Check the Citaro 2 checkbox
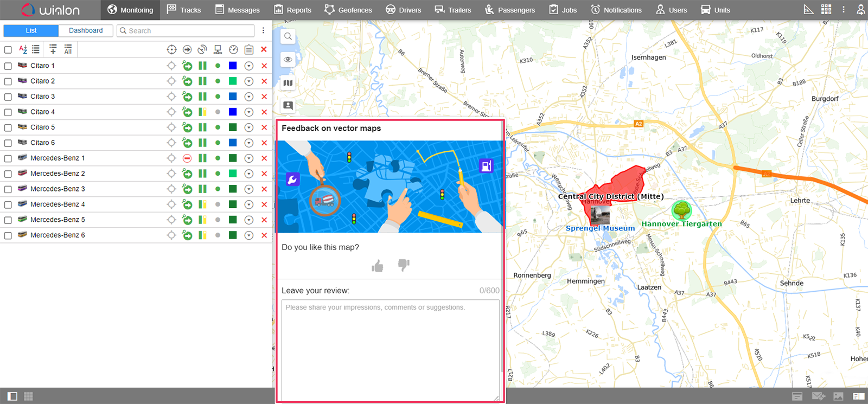 pos(8,81)
